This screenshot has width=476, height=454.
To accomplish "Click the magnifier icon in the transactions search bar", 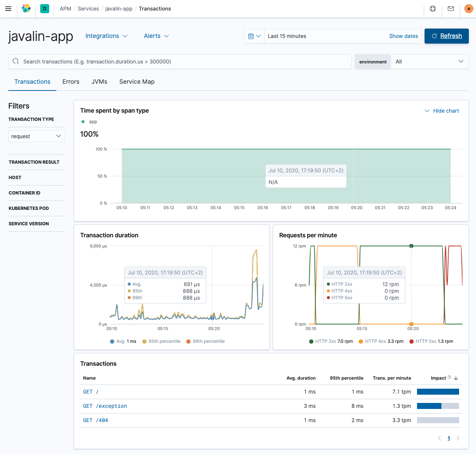I will (x=15, y=61).
